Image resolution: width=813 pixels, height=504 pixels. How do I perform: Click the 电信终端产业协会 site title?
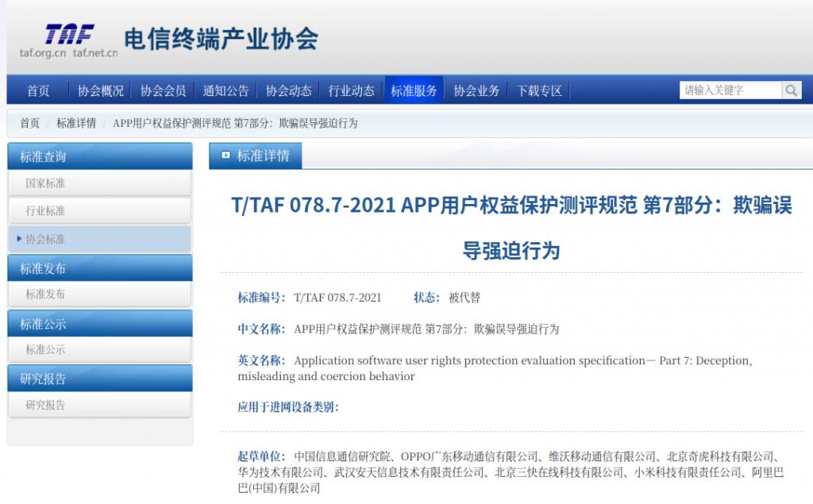point(221,40)
